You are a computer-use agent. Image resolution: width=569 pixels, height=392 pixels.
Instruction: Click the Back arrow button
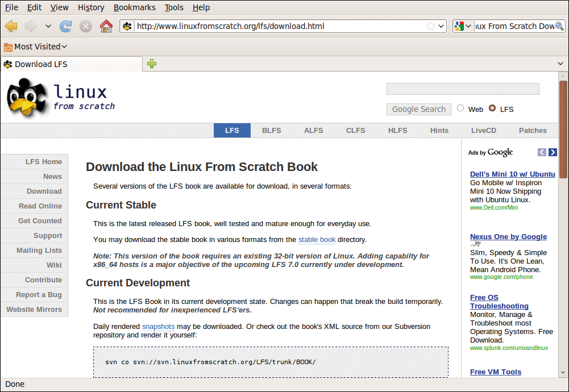click(11, 26)
